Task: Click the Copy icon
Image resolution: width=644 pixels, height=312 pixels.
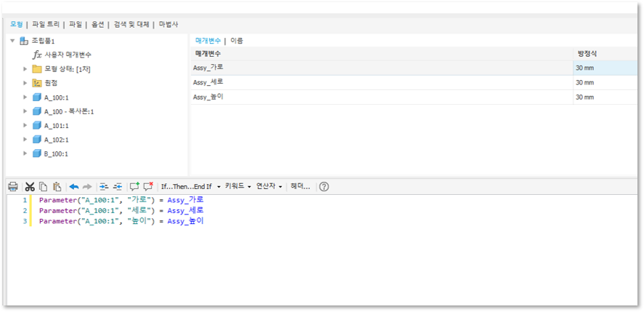Action: click(x=43, y=186)
